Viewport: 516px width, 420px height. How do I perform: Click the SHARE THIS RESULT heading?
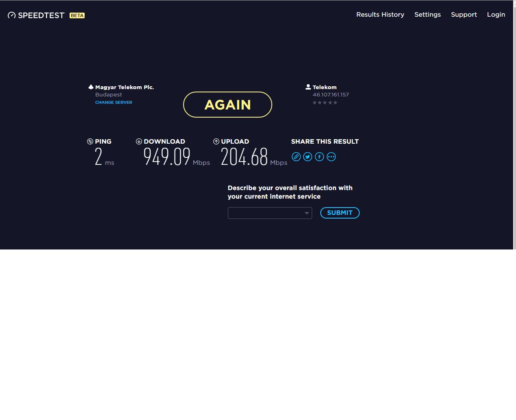[325, 142]
